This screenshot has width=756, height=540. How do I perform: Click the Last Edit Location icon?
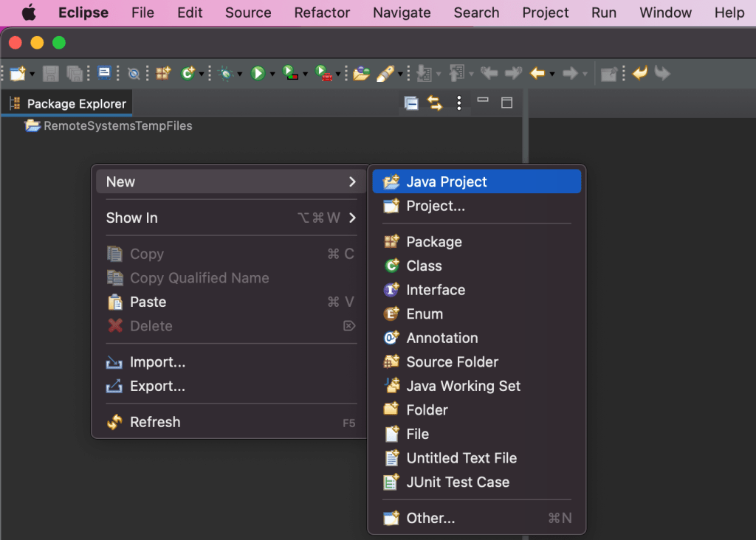[489, 73]
